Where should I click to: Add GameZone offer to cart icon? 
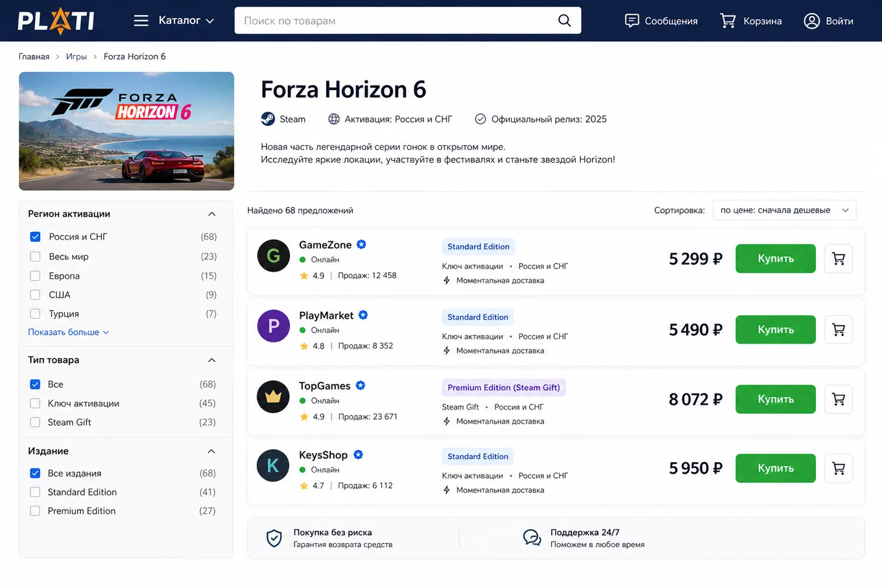[x=839, y=259]
